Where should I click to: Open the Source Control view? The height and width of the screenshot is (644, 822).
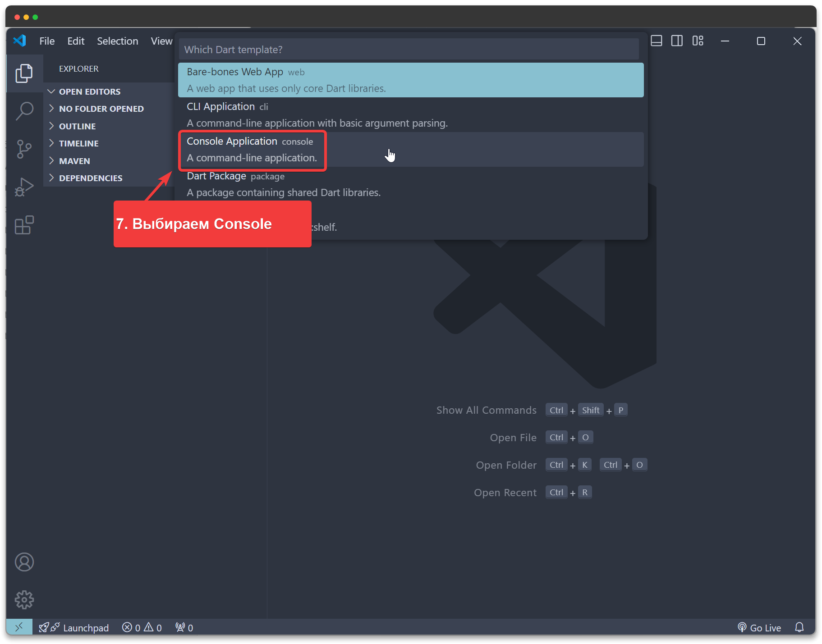(24, 149)
